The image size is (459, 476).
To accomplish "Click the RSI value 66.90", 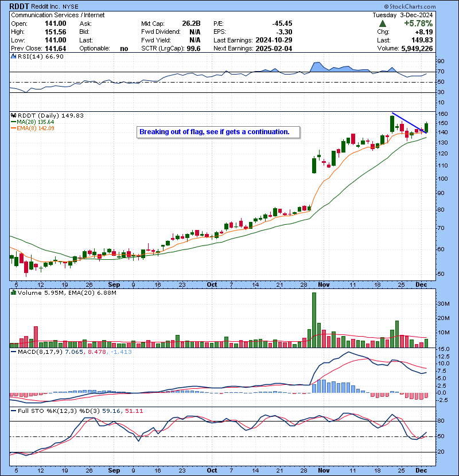I will point(56,56).
